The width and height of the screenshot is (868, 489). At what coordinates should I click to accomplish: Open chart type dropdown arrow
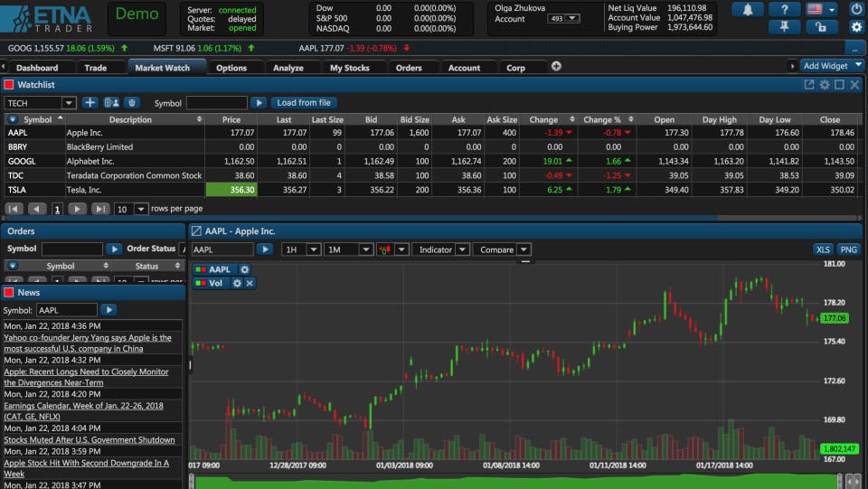401,249
